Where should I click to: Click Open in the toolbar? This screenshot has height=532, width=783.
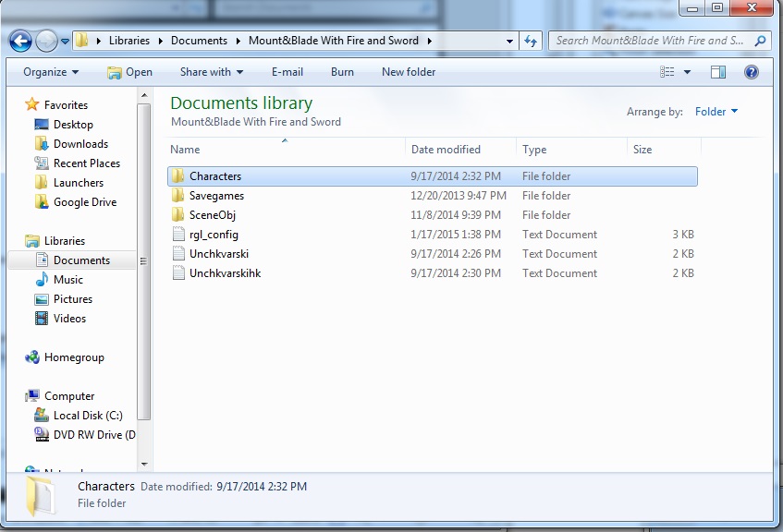click(129, 72)
